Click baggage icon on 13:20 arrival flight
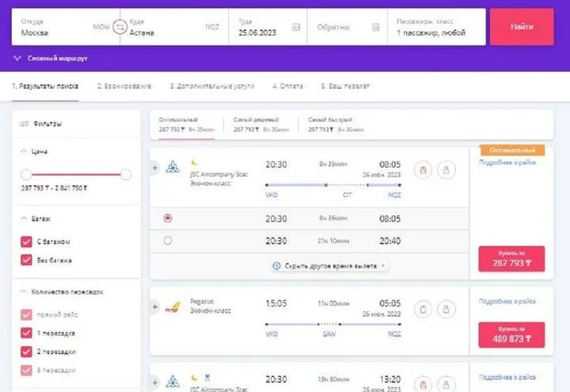This screenshot has height=392, width=570. point(423,384)
